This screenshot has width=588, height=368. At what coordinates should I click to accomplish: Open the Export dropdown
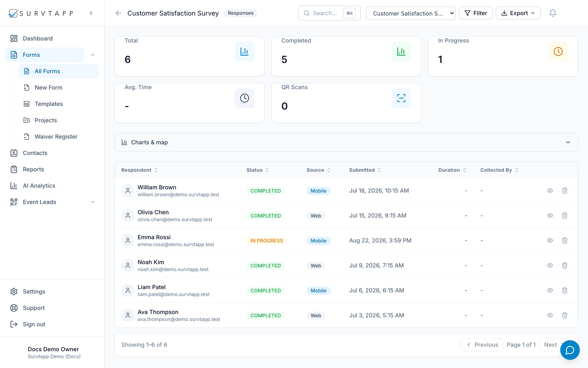click(518, 13)
